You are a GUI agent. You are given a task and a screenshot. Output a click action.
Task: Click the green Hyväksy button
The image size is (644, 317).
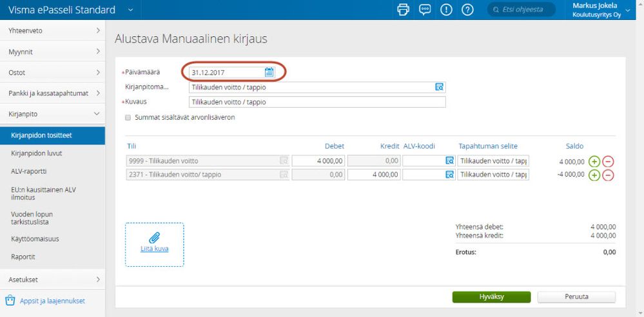point(491,297)
